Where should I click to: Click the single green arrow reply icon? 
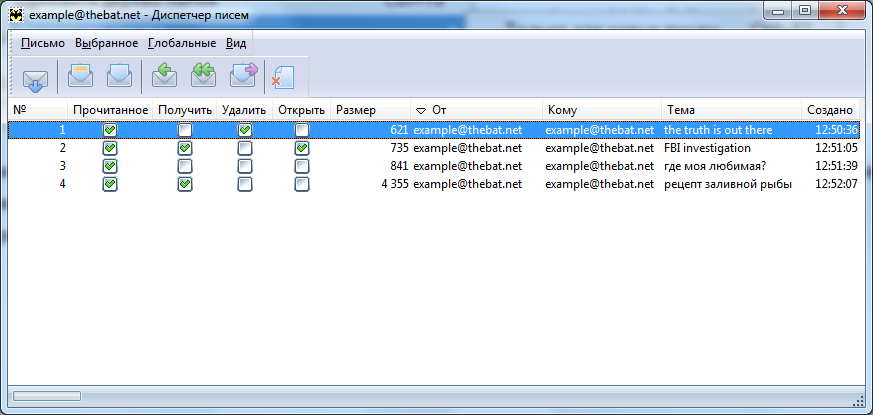tap(164, 76)
